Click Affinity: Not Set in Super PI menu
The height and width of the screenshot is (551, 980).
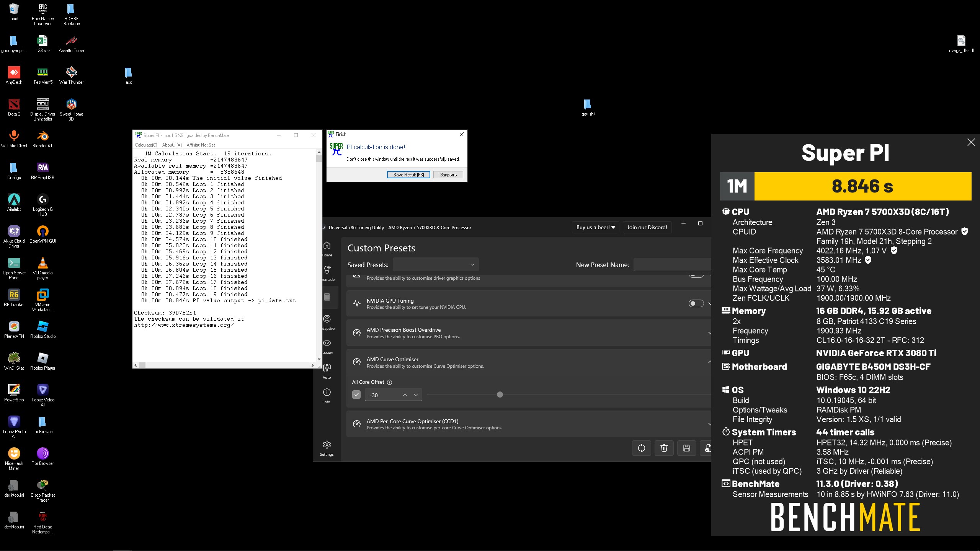pos(201,145)
